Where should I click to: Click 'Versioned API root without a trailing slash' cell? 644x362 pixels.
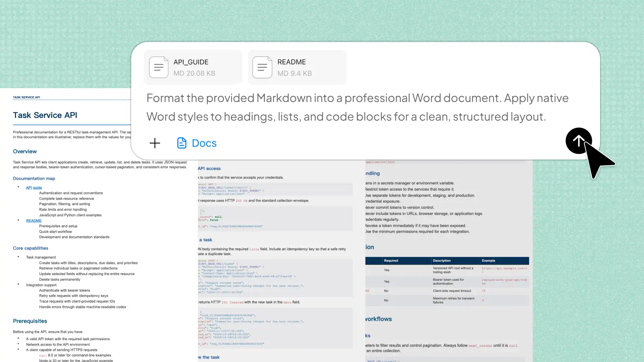click(x=453, y=270)
